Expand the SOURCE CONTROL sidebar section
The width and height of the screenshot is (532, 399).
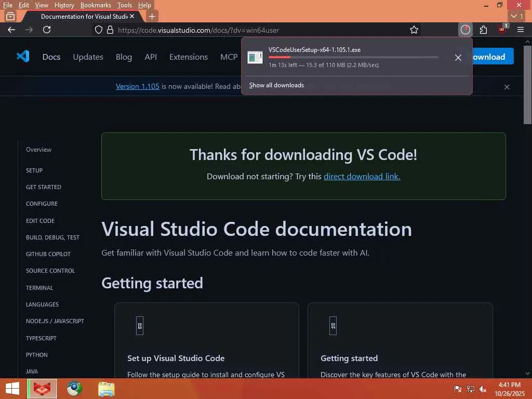(x=50, y=270)
